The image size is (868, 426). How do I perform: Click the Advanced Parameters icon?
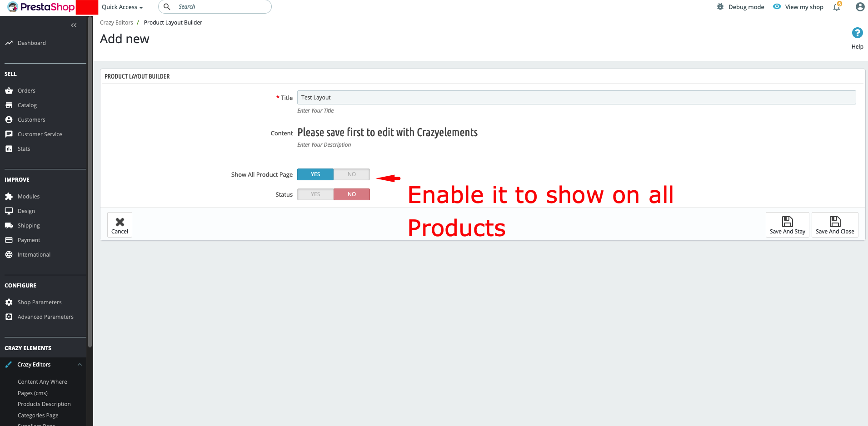(9, 317)
